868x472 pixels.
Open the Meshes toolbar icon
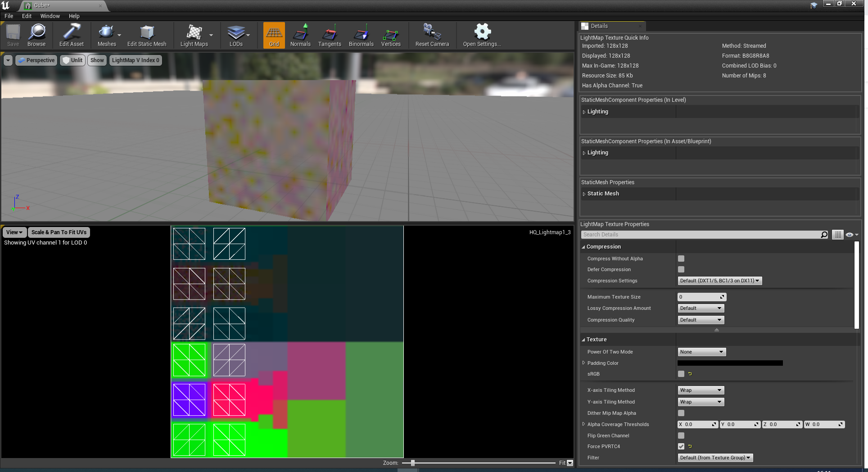pos(107,35)
